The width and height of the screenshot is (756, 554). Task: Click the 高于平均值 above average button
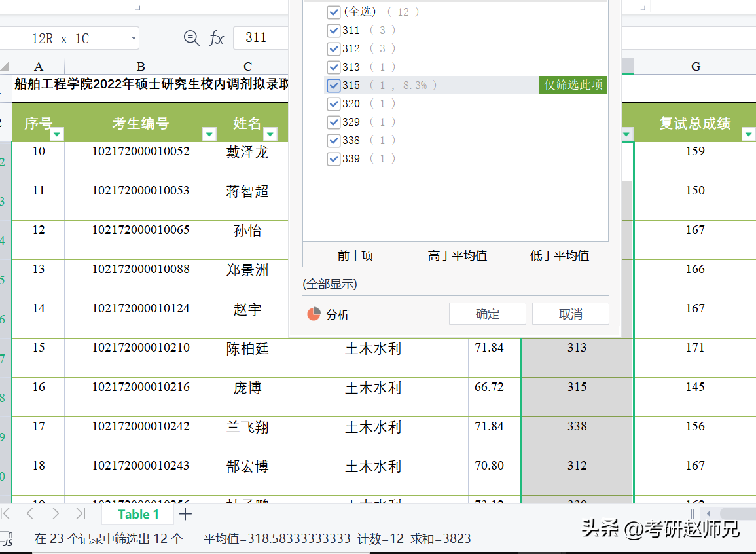(x=457, y=255)
